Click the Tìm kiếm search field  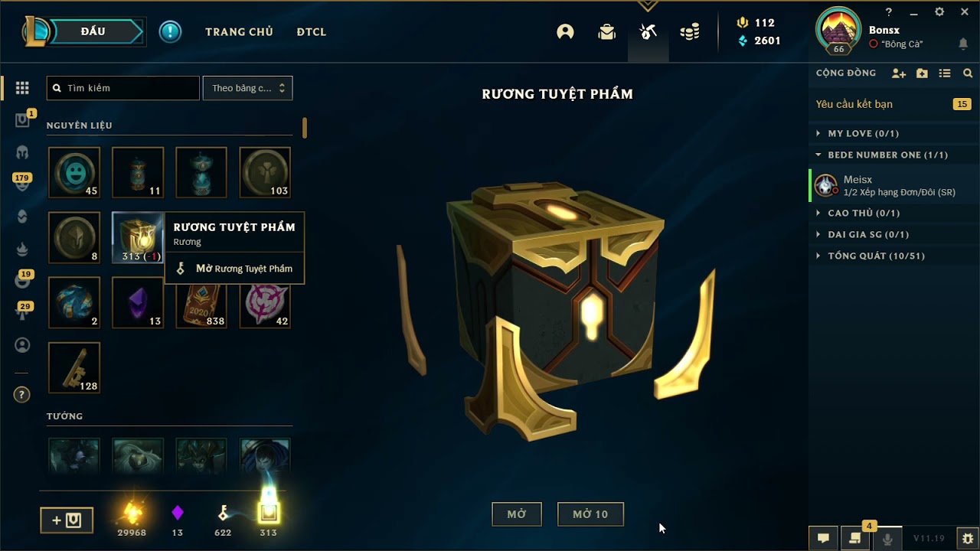(x=123, y=88)
